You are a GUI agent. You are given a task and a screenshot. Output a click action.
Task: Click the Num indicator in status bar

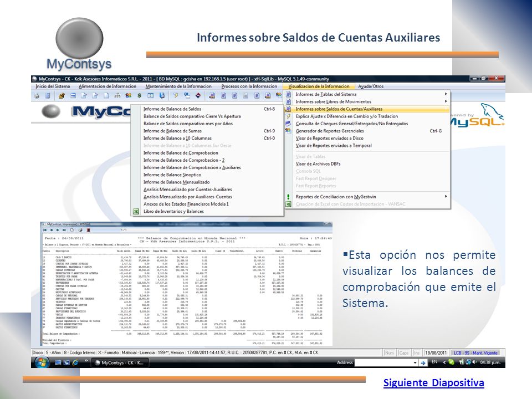[x=390, y=353]
